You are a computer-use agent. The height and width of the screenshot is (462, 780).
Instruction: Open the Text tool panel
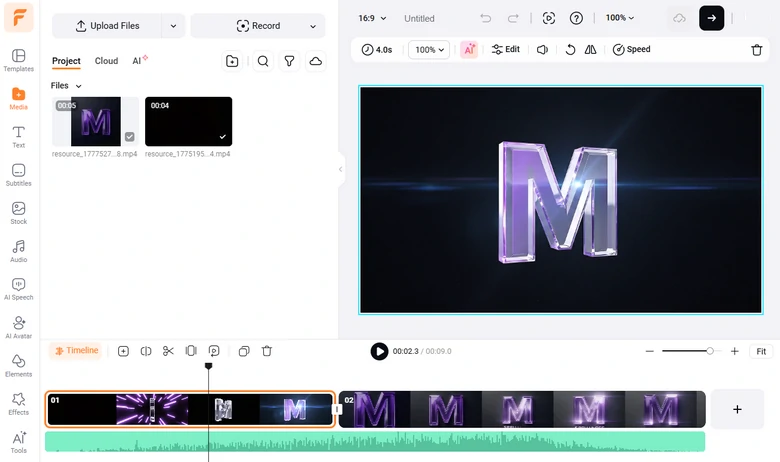click(x=18, y=137)
